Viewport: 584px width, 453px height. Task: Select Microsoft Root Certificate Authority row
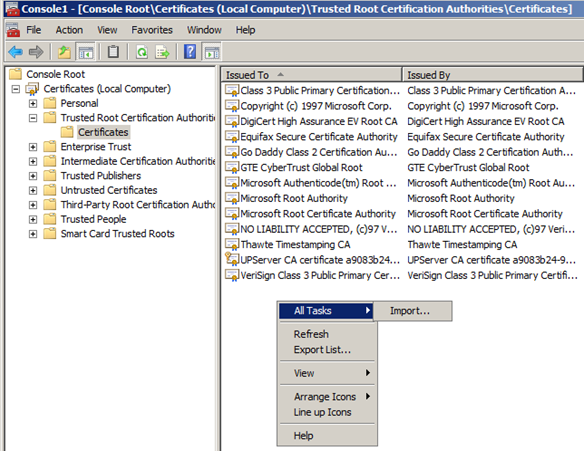tap(318, 214)
